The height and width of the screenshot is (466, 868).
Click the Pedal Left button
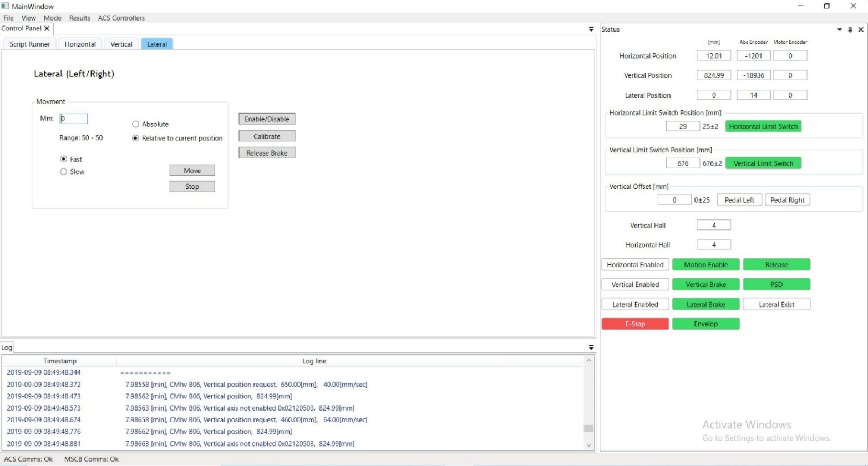(739, 200)
